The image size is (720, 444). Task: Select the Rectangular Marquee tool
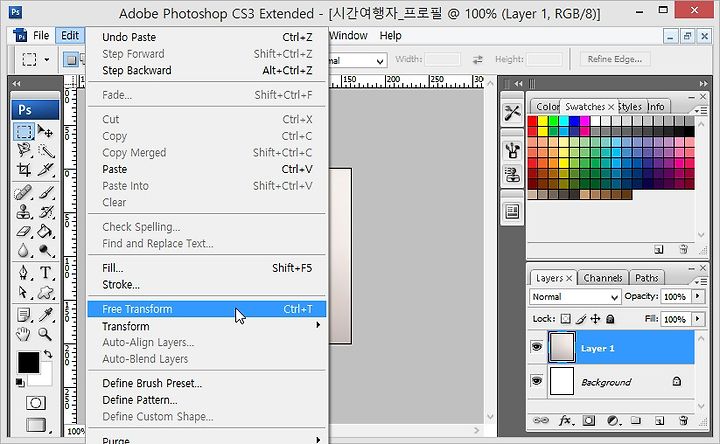tap(23, 132)
